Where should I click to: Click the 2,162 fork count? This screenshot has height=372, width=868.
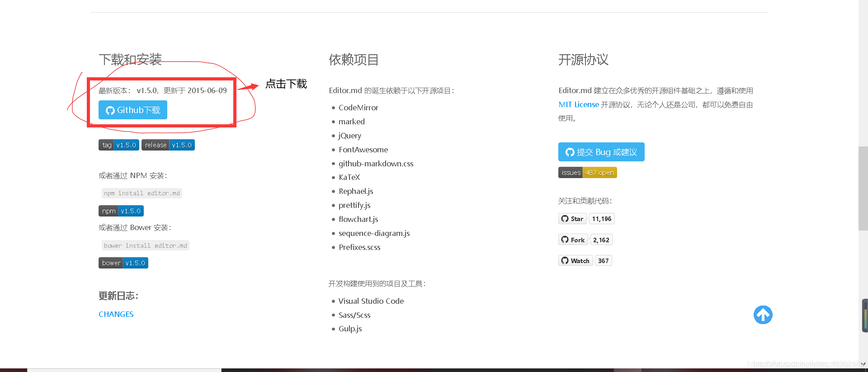[601, 240]
